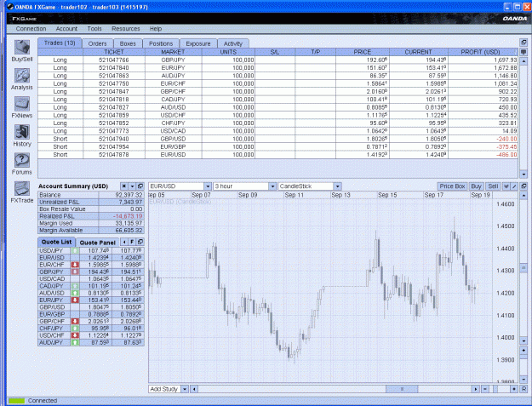This screenshot has width=532, height=406.
Task: Select the EUR/USD short trade 521047878
Action: coord(277,155)
